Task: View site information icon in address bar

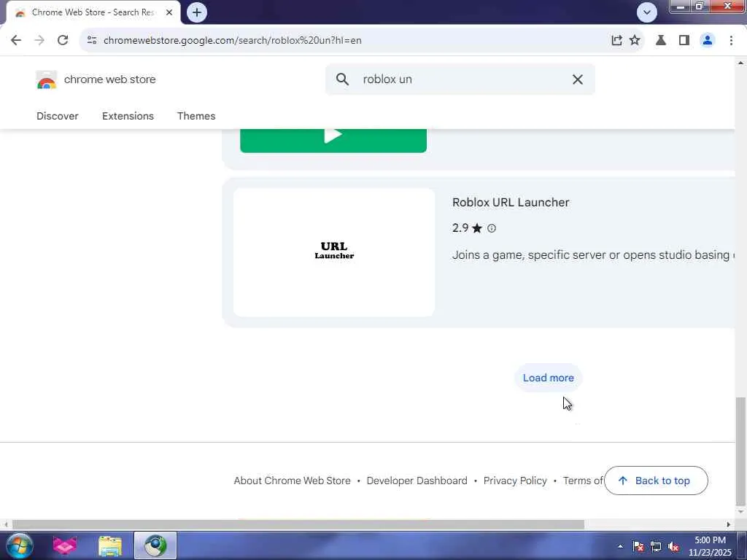Action: click(92, 41)
